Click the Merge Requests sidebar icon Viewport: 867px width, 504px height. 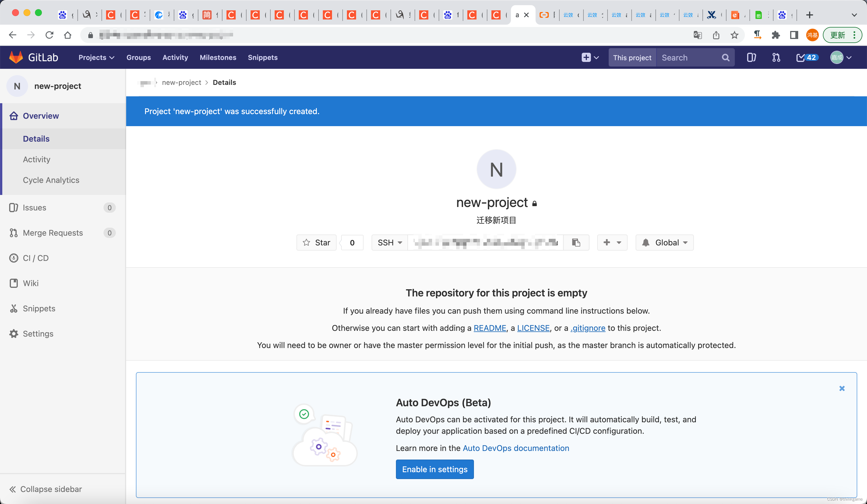(13, 233)
